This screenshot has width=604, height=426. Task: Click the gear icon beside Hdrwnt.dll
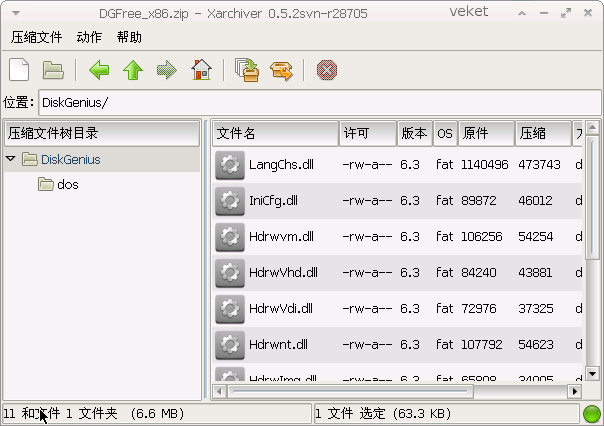click(230, 344)
